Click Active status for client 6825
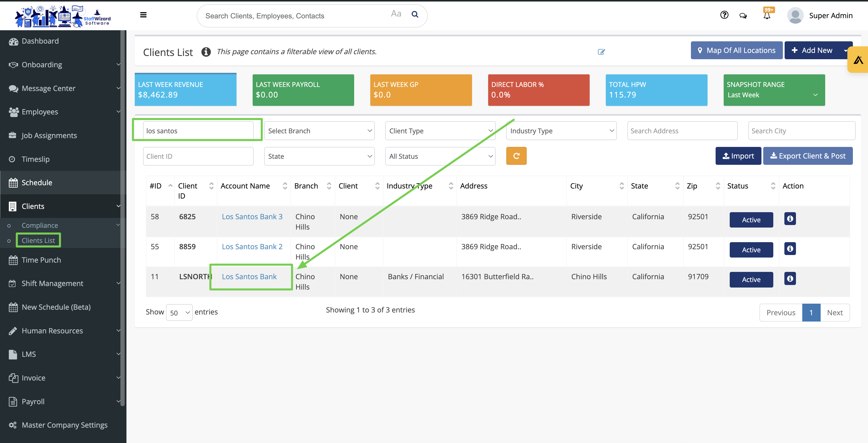The image size is (868, 443). [x=751, y=220]
